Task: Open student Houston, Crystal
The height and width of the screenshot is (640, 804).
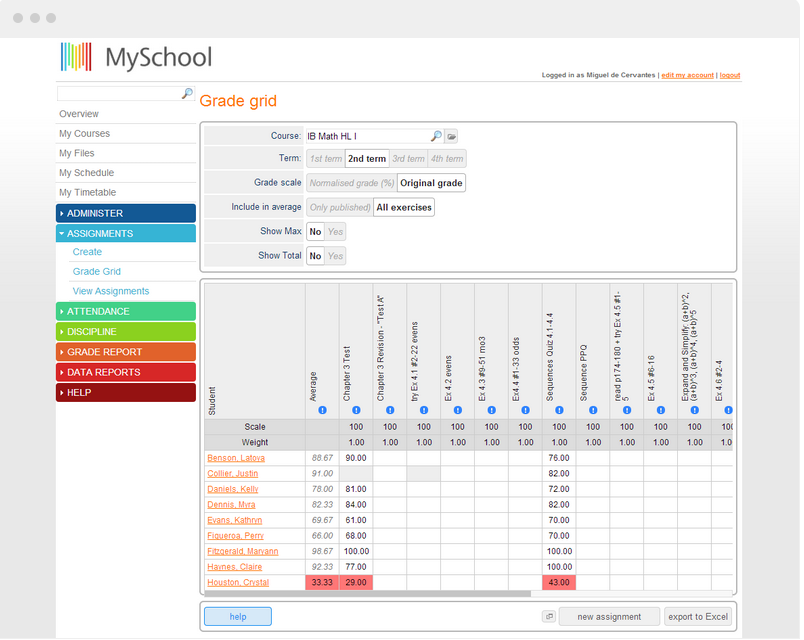Action: point(238,583)
